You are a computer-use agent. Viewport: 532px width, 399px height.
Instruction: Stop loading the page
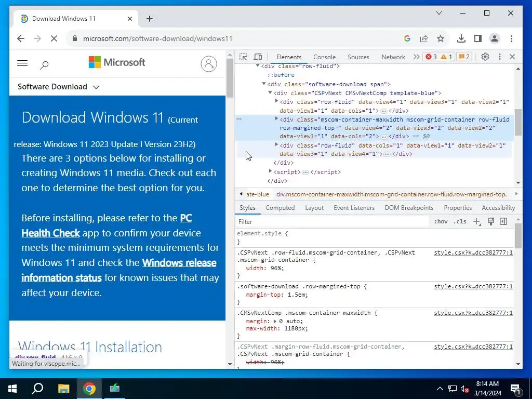(54, 38)
